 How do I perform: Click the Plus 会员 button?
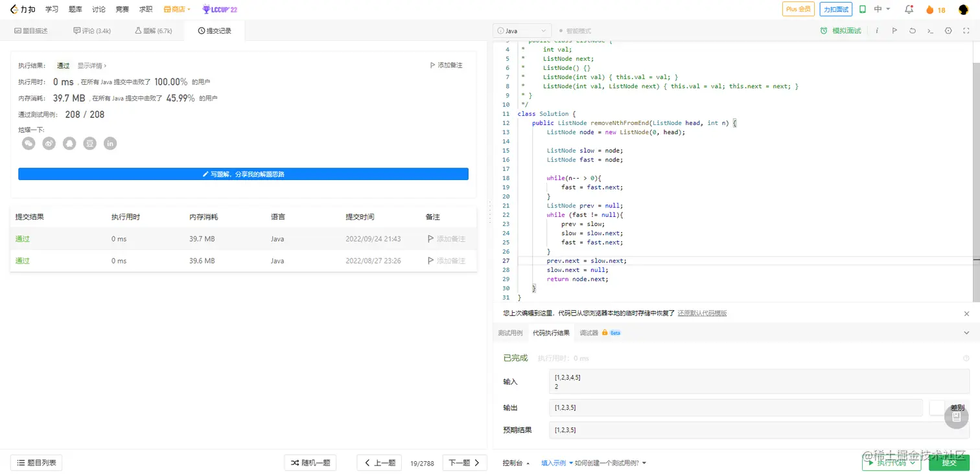coord(798,10)
